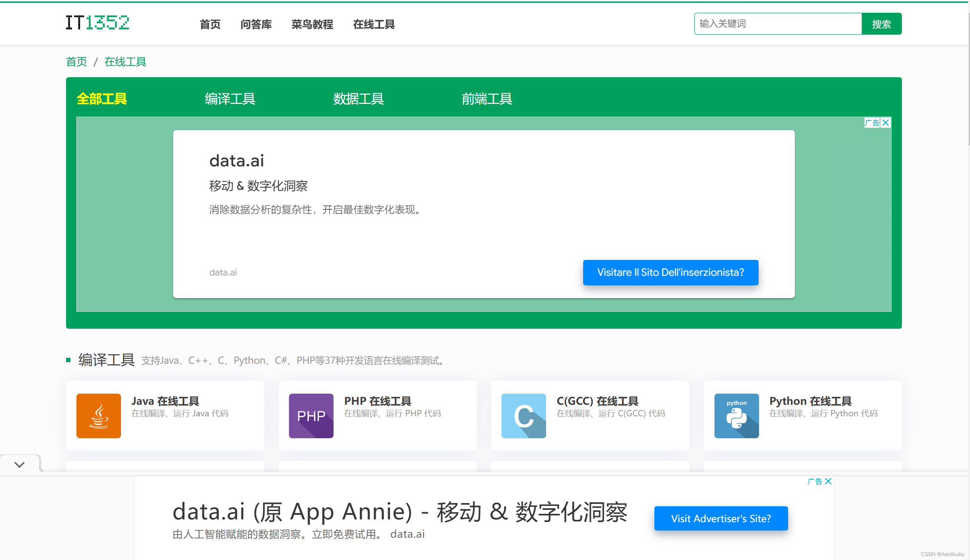Focus the 输入关键词 search field
970x560 pixels.
point(778,24)
